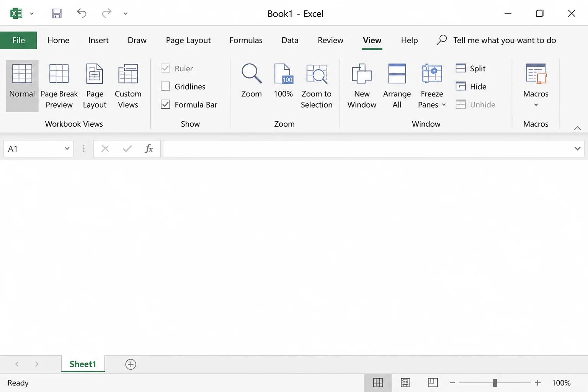Open the File tab
This screenshot has height=392, width=588.
pyautogui.click(x=18, y=40)
